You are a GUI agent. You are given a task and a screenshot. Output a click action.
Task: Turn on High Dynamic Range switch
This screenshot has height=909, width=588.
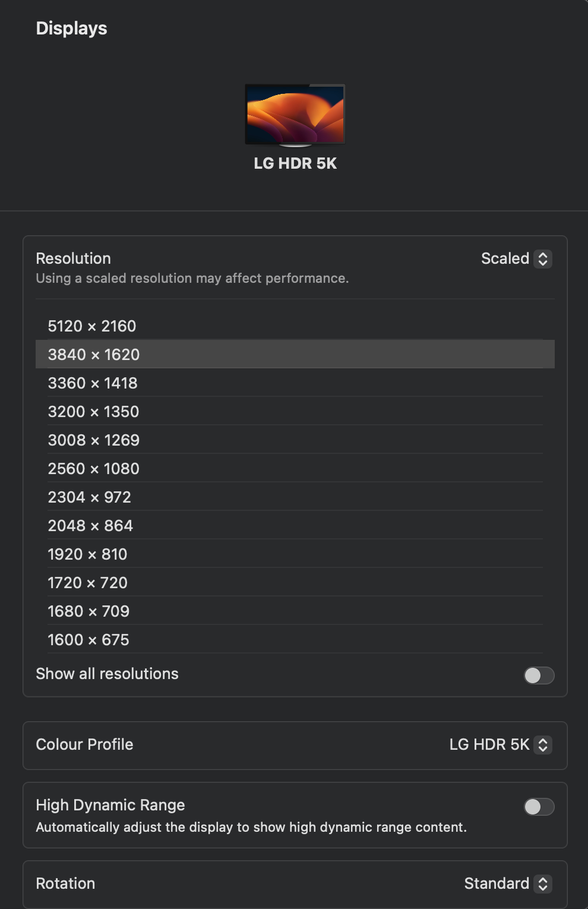click(x=539, y=807)
